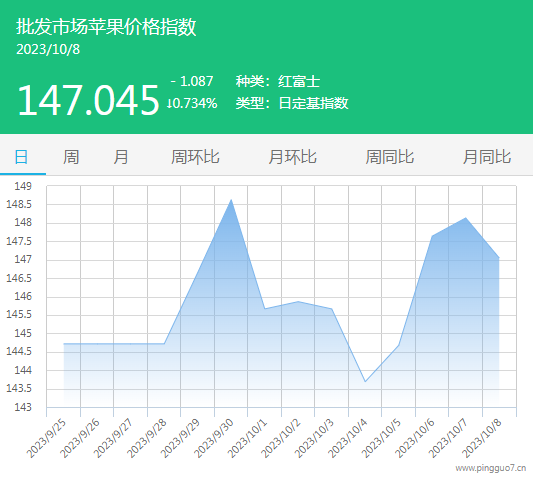Open the 周同比 tab
The image size is (533, 477).
coord(390,157)
